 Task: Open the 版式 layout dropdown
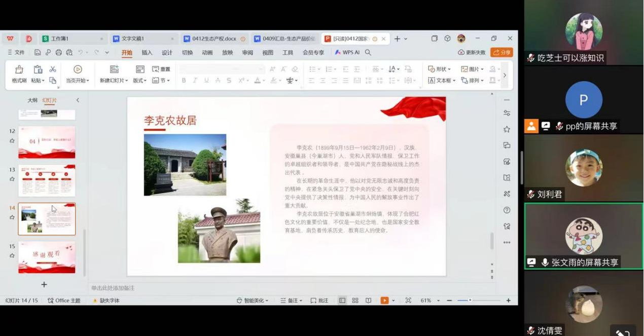tap(139, 81)
